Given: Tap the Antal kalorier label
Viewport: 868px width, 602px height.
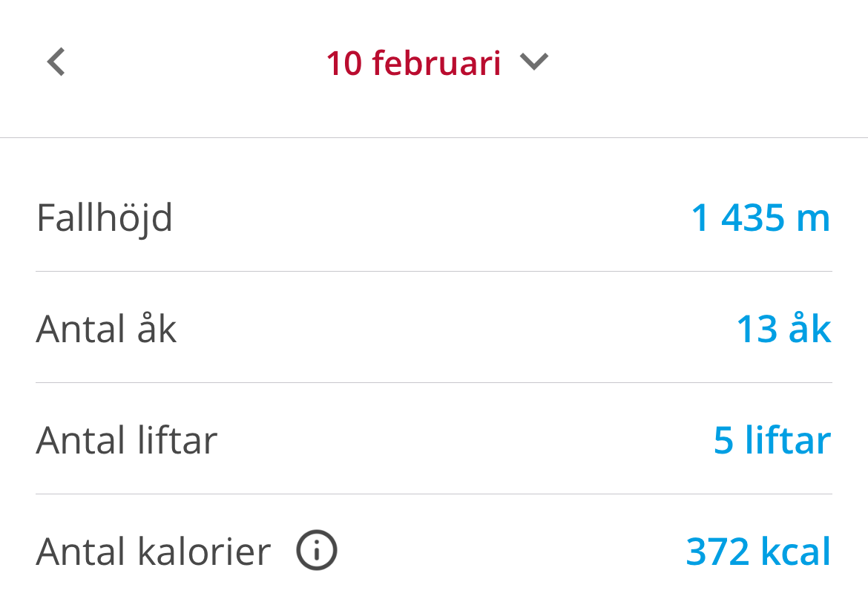Looking at the screenshot, I should 154,552.
